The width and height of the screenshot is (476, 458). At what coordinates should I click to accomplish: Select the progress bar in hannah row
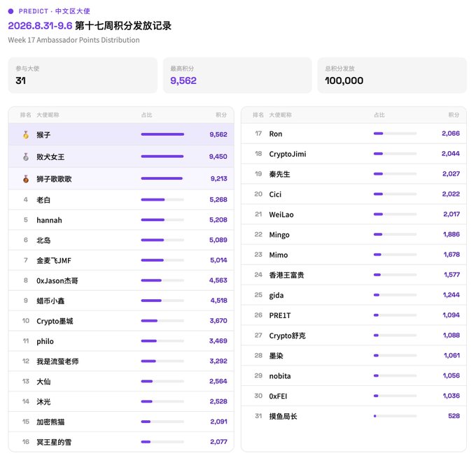[162, 220]
